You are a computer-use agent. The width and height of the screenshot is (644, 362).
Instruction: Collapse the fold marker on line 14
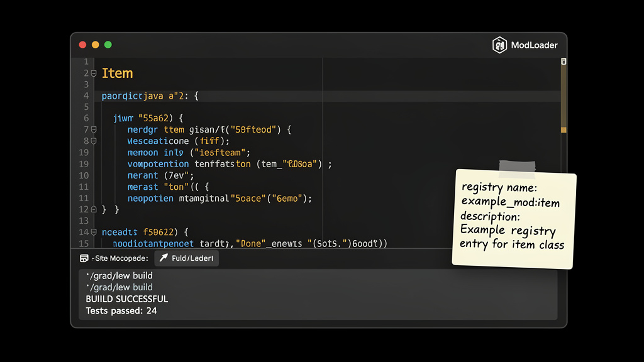point(94,232)
